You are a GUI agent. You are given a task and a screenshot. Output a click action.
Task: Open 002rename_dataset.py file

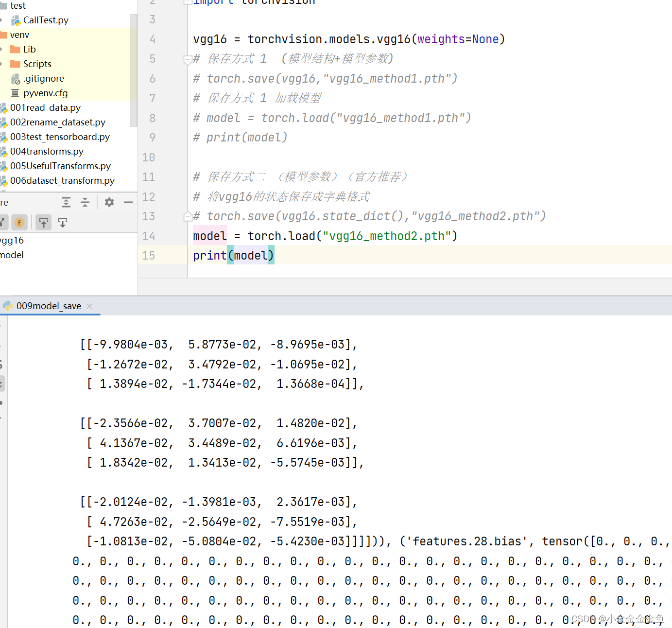(58, 122)
